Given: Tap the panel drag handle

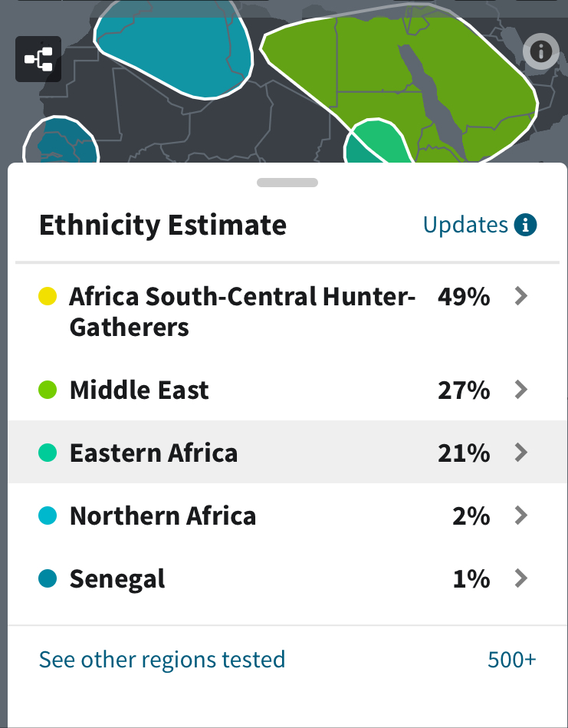Looking at the screenshot, I should (x=287, y=183).
